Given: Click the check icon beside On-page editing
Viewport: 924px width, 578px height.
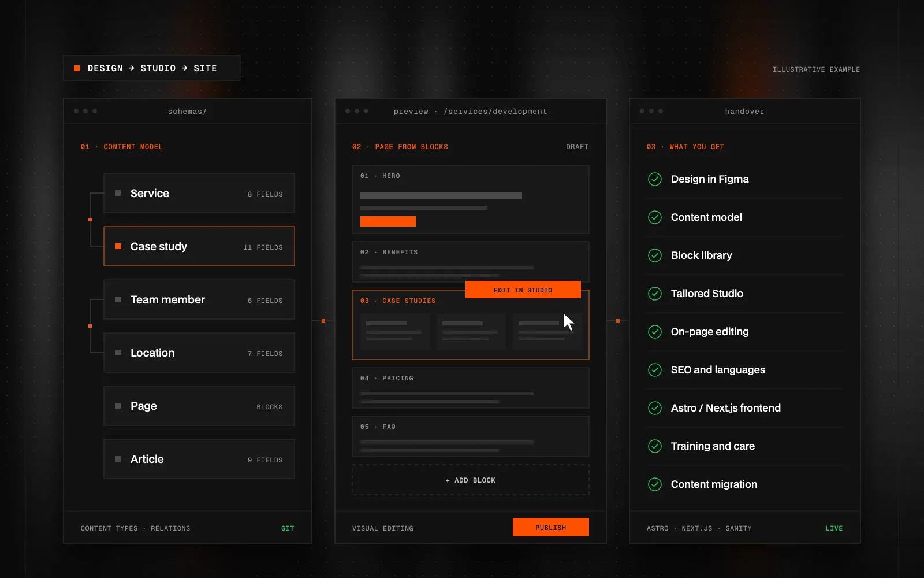Looking at the screenshot, I should tap(655, 332).
